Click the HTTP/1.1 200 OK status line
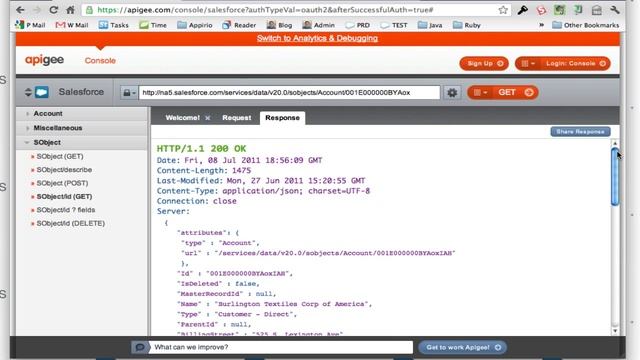 (x=201, y=149)
